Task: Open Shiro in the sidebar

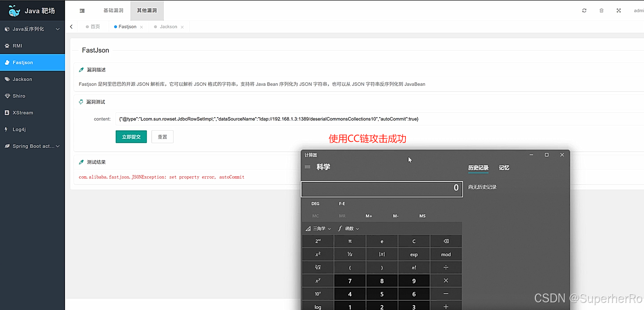Action: pyautogui.click(x=32, y=96)
